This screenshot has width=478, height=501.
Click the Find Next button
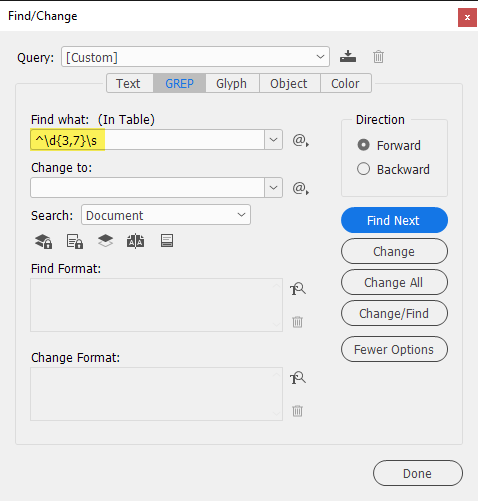coord(394,220)
